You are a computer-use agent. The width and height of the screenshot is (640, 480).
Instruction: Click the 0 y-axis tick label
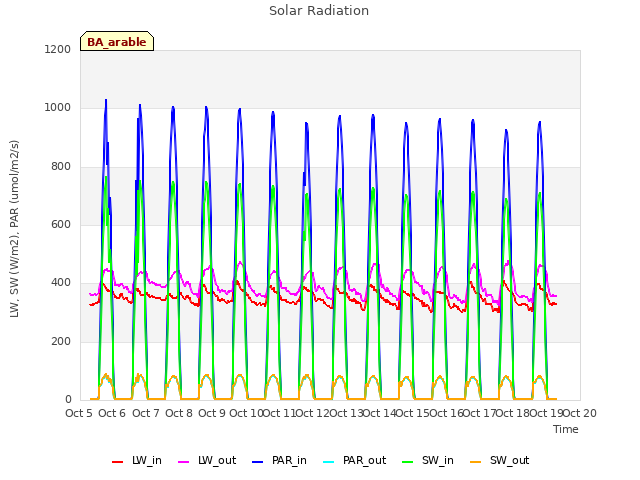coord(68,400)
